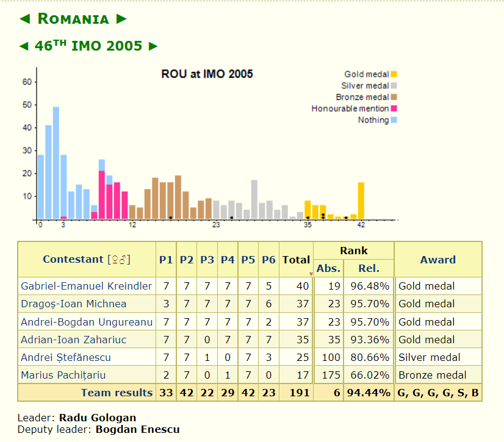Screen dimensions: 504x442
Task: Select Pachițariu's total score 17
Action: (303, 375)
